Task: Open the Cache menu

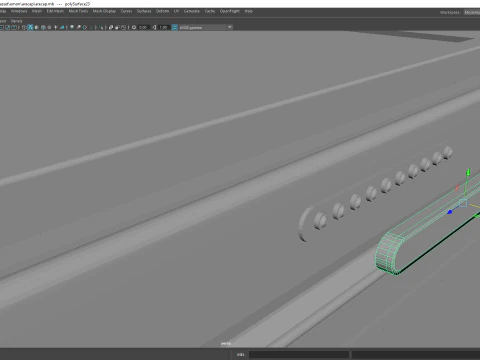Action: (x=210, y=11)
